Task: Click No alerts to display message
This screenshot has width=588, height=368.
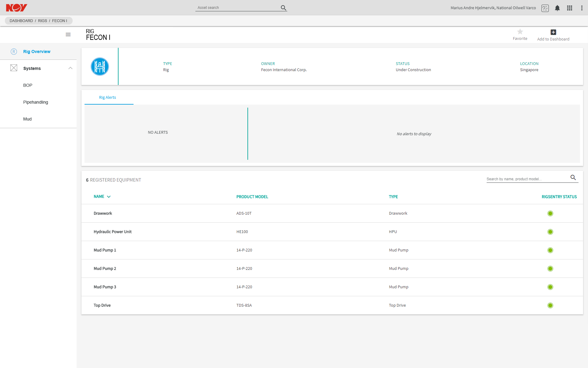Action: tap(414, 134)
